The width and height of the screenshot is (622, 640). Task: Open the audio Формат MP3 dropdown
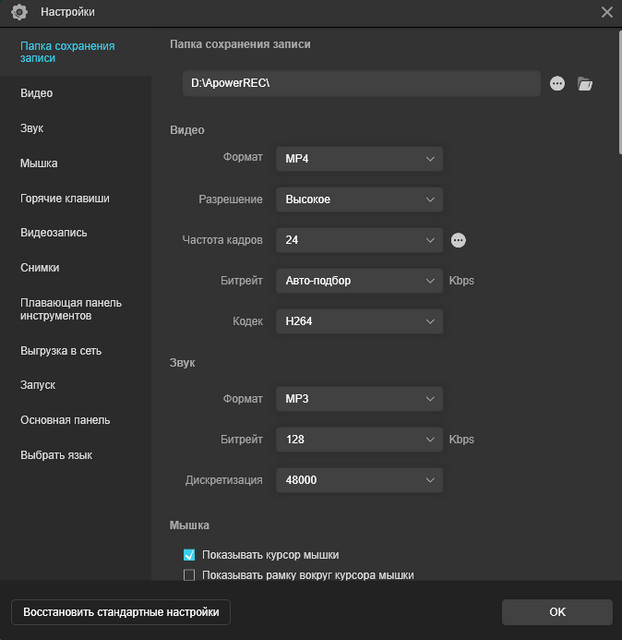359,399
